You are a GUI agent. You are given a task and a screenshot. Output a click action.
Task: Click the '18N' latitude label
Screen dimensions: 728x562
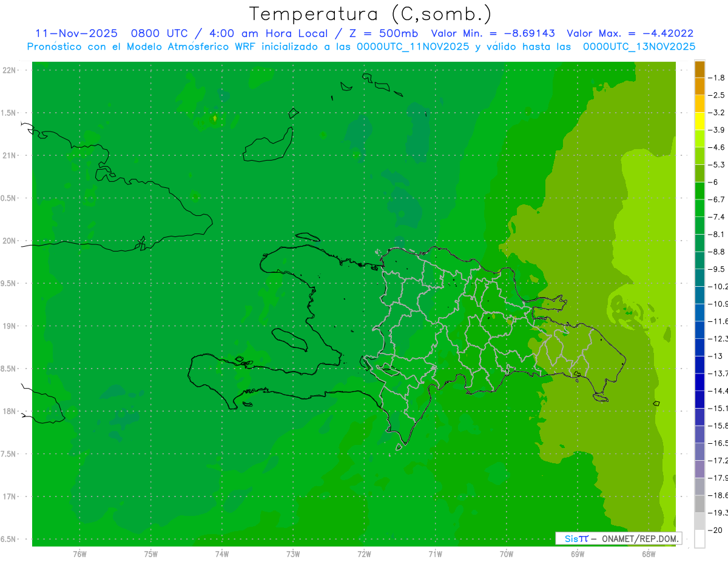(x=10, y=411)
